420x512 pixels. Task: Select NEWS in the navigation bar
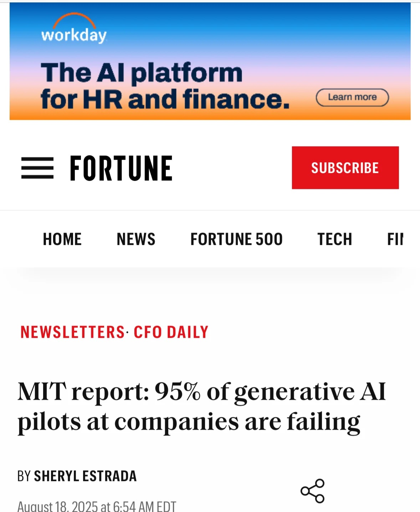[x=136, y=239]
